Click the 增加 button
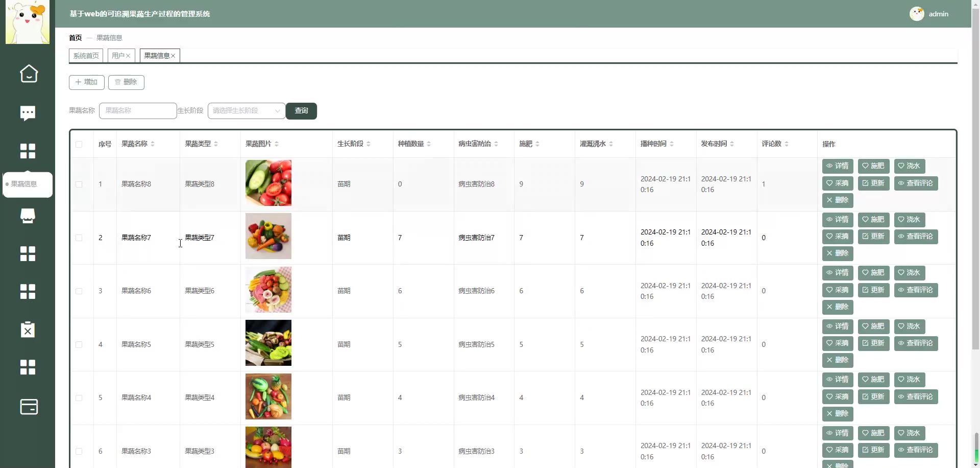 (87, 82)
